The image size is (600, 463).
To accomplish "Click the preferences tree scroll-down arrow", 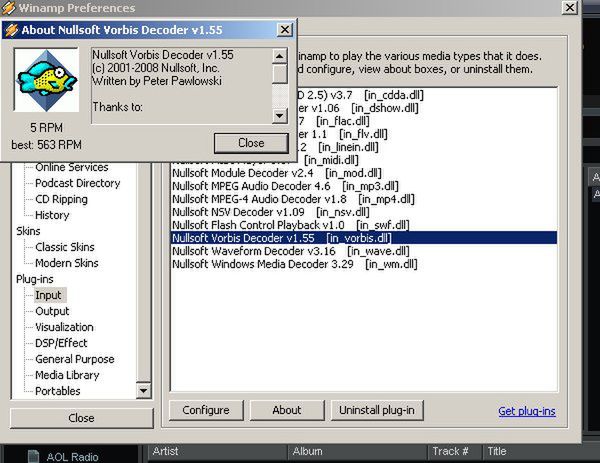I will (144, 390).
